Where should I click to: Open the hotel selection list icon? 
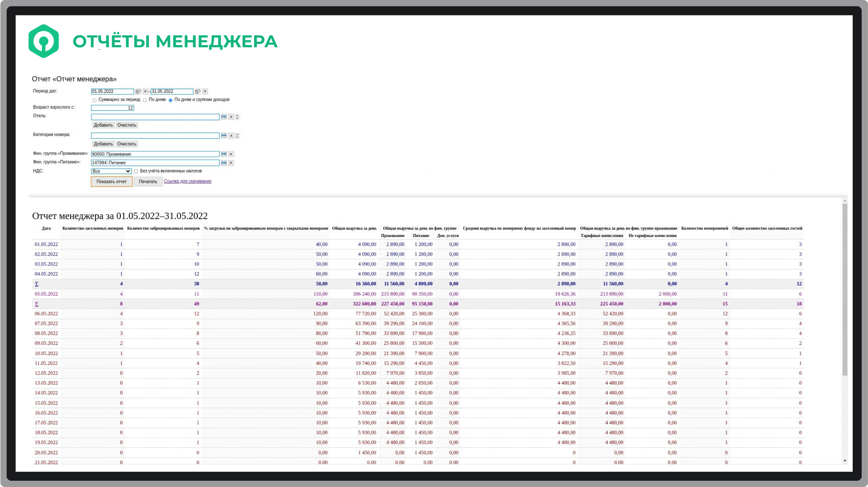(224, 117)
